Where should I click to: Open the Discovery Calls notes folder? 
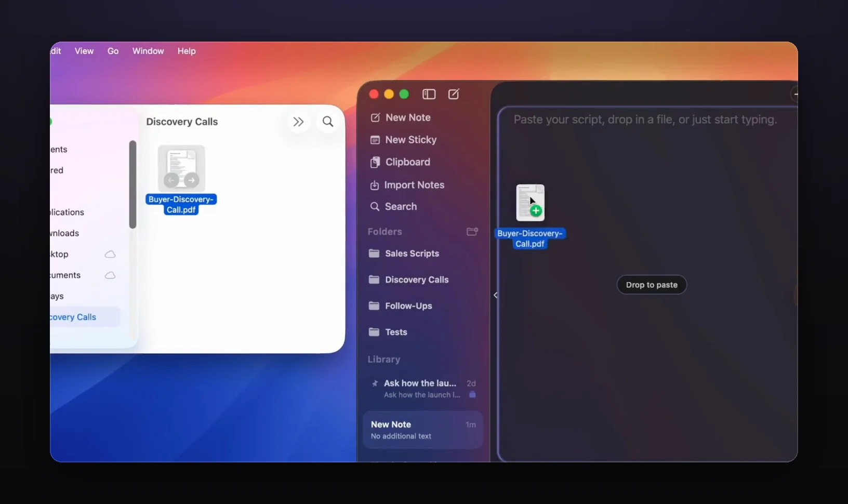[408, 280]
